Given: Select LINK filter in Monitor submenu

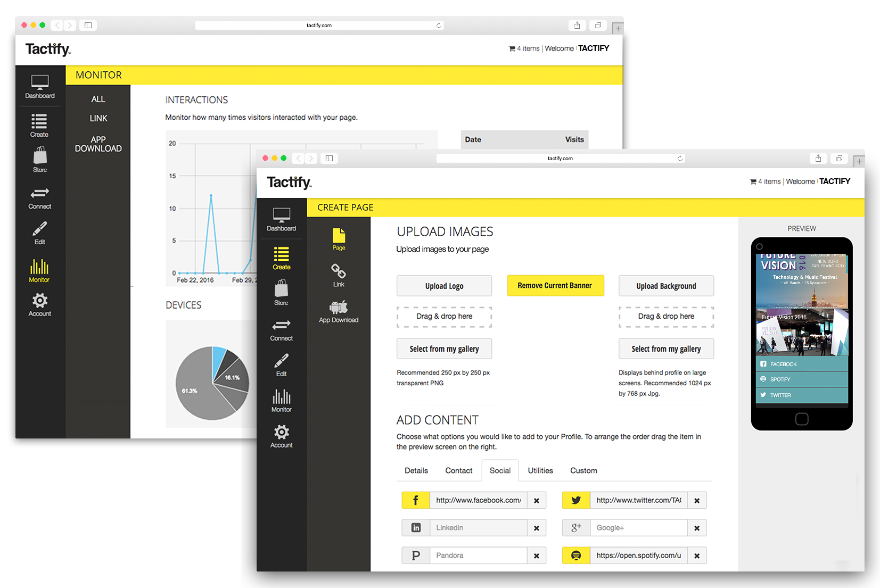Looking at the screenshot, I should (98, 118).
